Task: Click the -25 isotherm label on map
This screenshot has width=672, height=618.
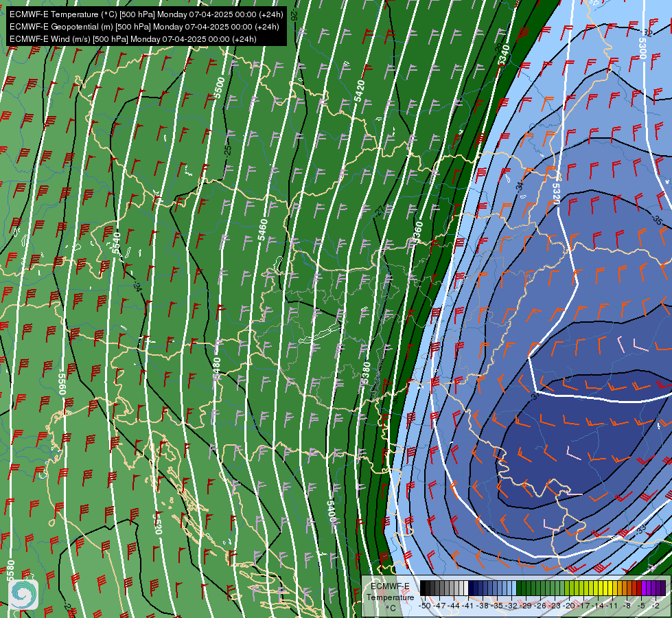Action: (x=228, y=150)
